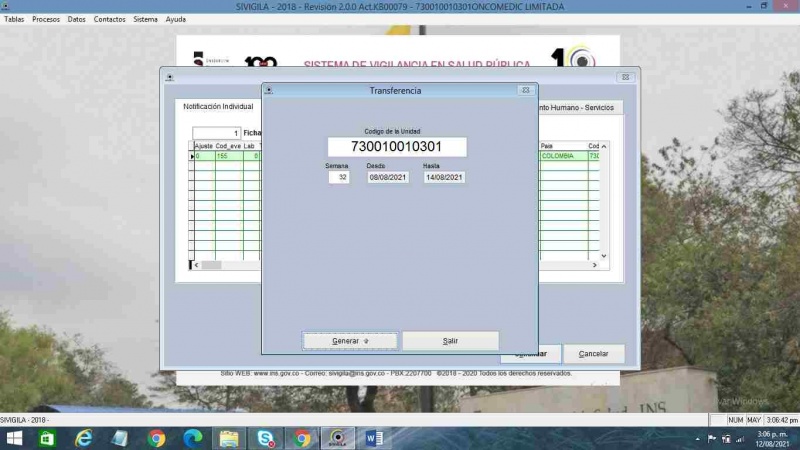Open the Procesos menu

46,19
